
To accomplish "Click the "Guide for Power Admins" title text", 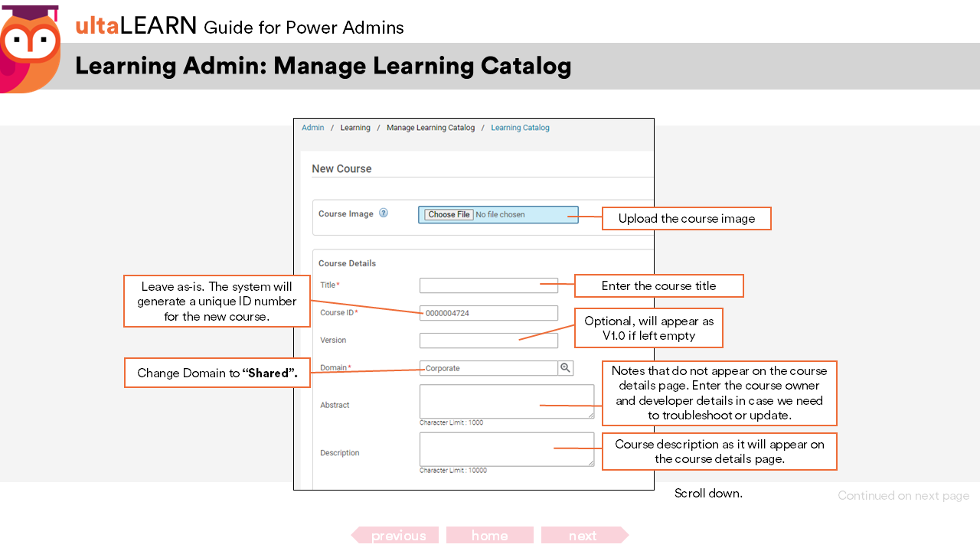I will [x=304, y=28].
